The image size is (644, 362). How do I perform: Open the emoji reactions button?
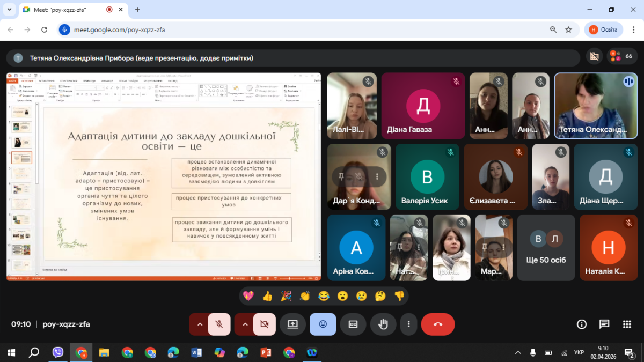(323, 324)
